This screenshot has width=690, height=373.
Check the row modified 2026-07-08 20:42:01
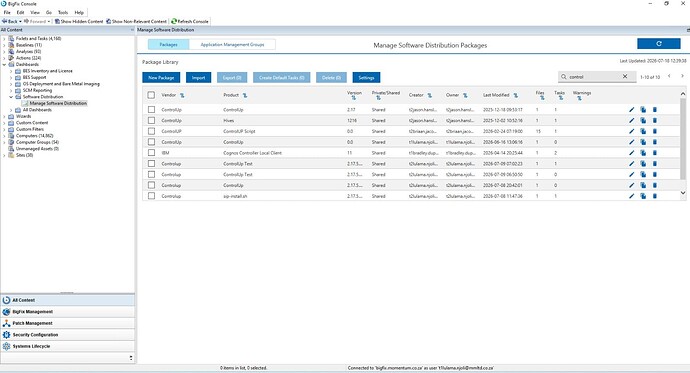pos(151,185)
